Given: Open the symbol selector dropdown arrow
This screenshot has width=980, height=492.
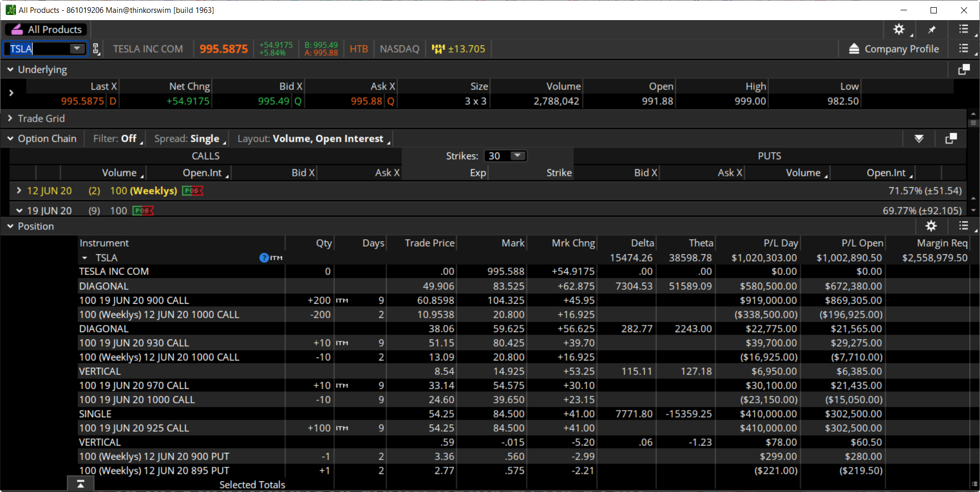Looking at the screenshot, I should [77, 48].
